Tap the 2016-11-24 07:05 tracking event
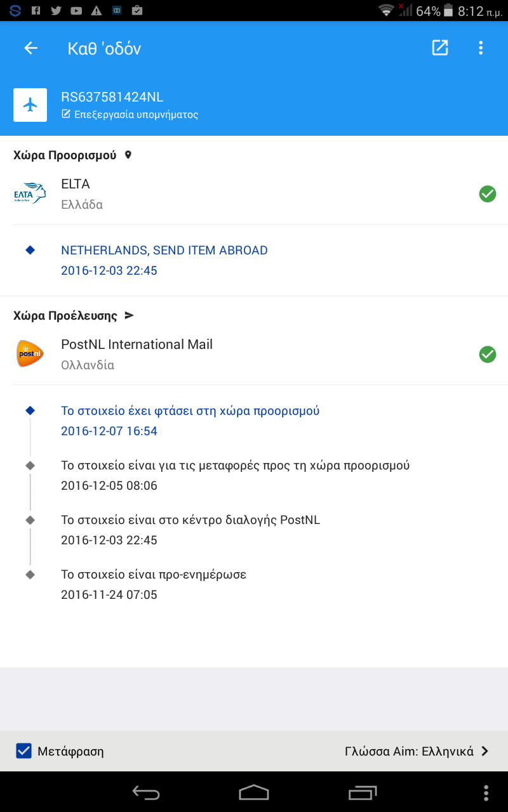The width and height of the screenshot is (508, 812). click(x=152, y=584)
